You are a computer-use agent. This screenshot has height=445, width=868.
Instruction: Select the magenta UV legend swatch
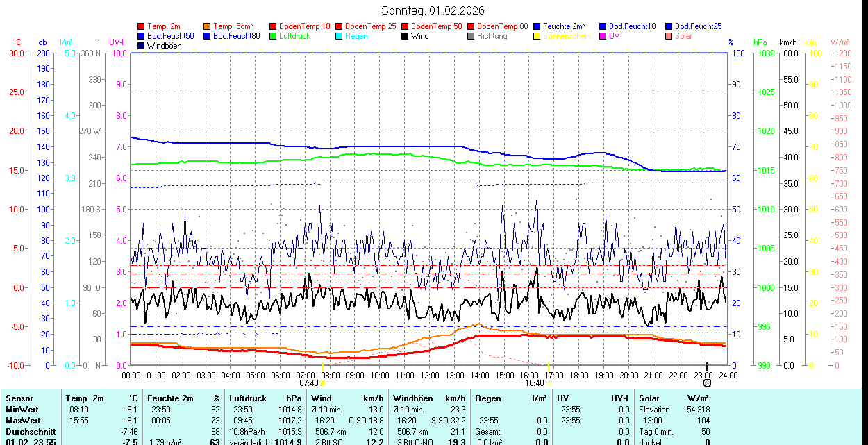click(603, 36)
